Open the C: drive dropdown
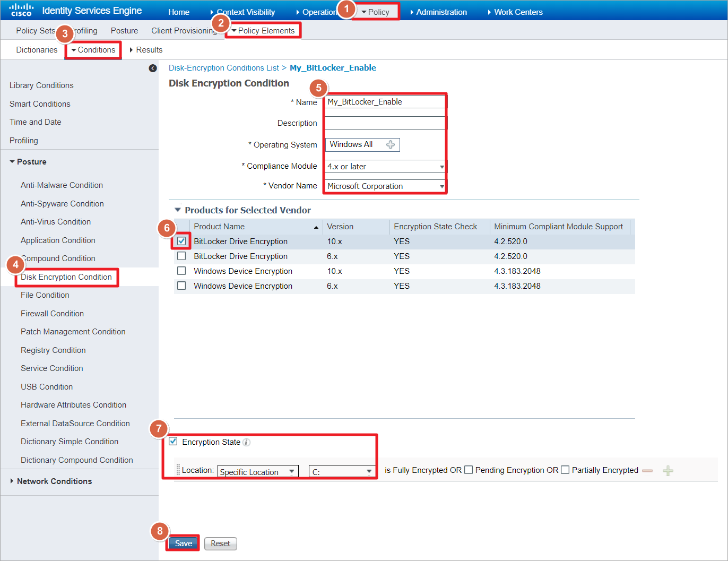728x561 pixels. 342,471
